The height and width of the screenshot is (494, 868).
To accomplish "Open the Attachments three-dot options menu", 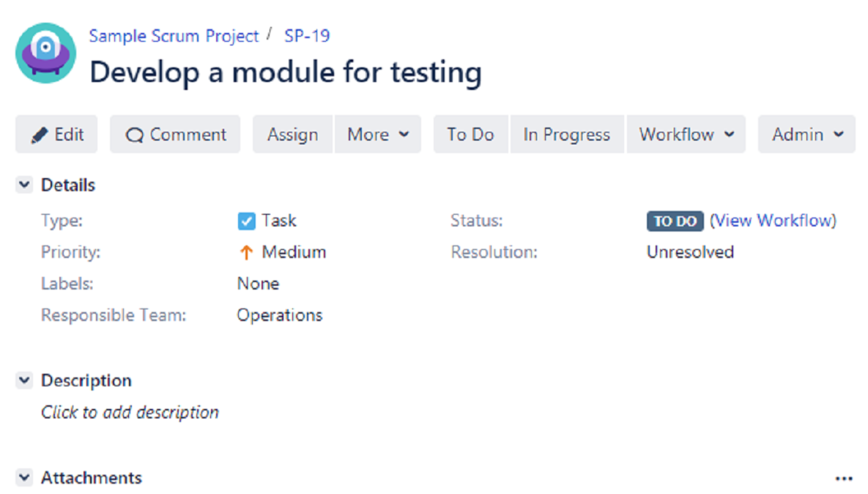I will click(x=844, y=479).
